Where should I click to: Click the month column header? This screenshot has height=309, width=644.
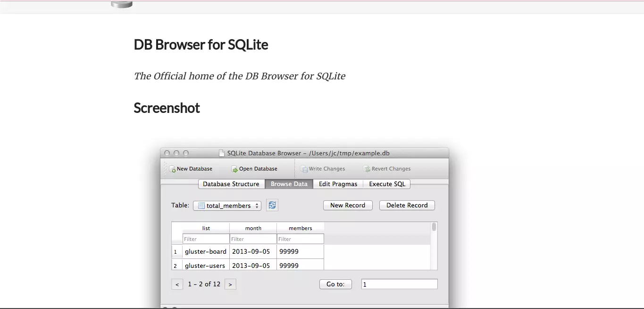click(253, 228)
